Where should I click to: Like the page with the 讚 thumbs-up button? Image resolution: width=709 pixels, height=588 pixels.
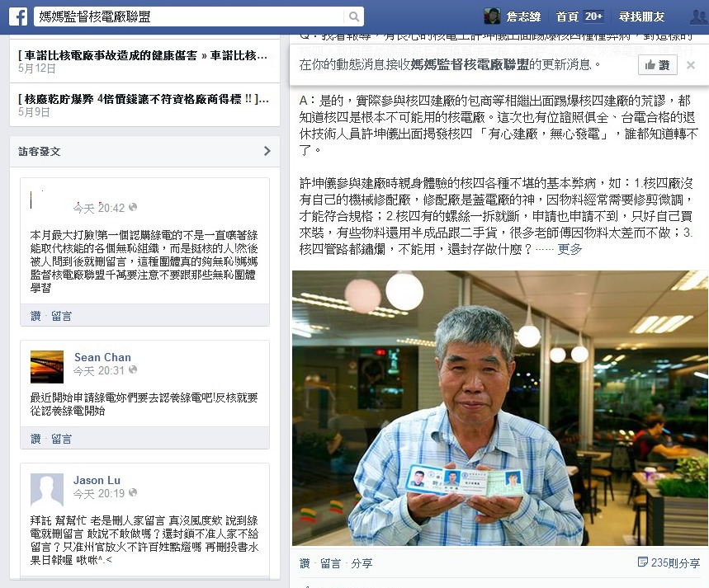coord(658,65)
